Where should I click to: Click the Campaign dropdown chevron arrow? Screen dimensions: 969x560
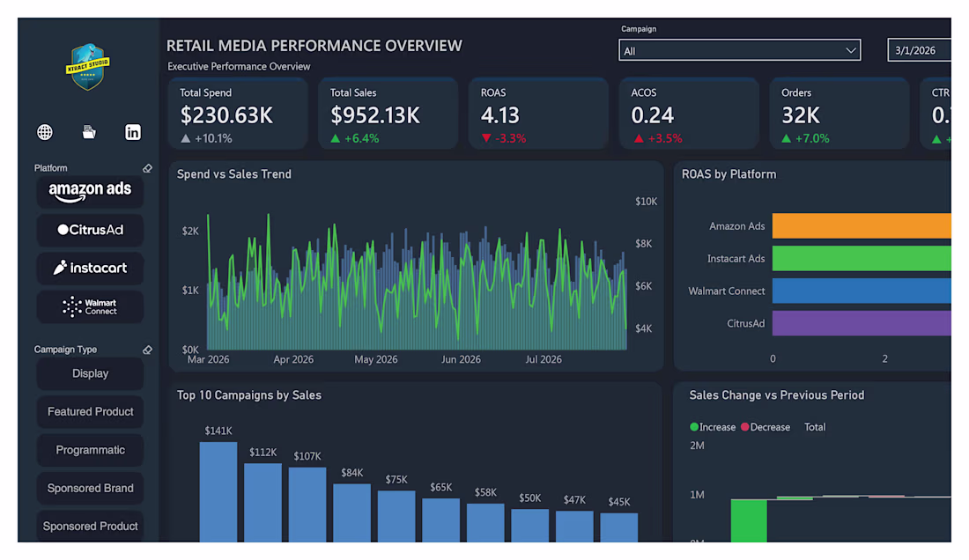(850, 50)
